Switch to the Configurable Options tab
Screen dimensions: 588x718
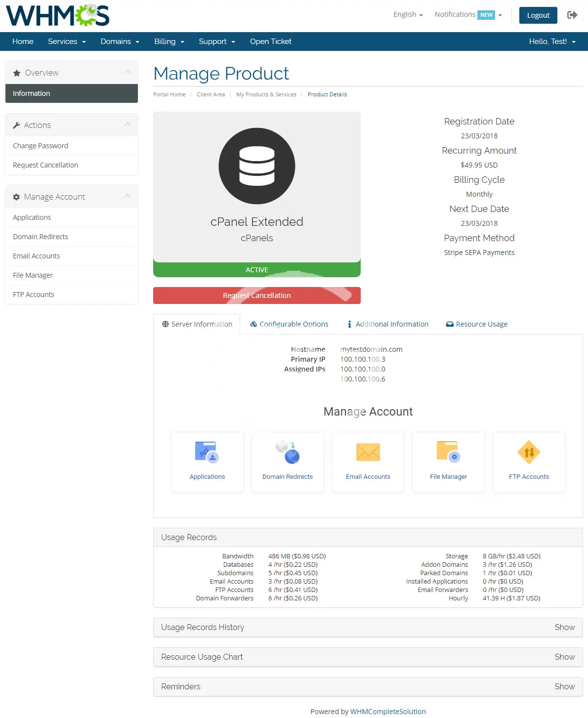pos(289,324)
